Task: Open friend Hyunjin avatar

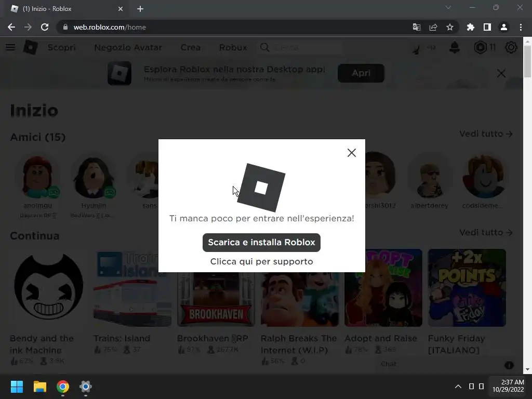Action: point(94,177)
